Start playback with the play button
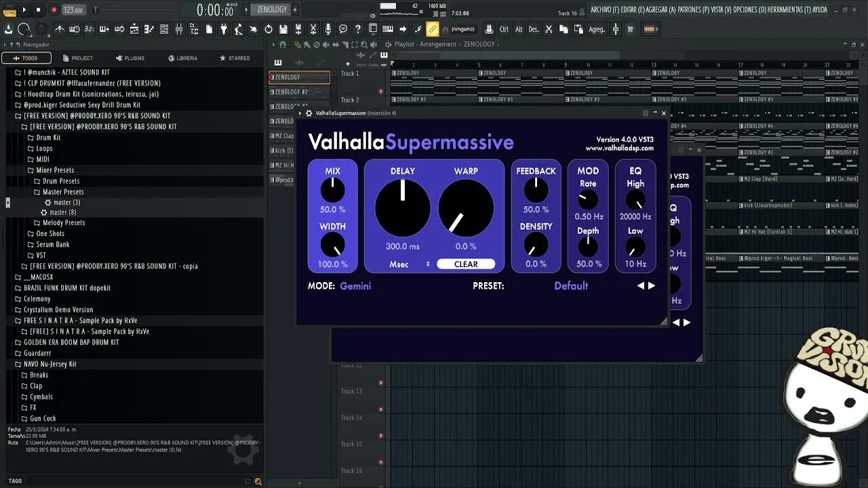Viewport: 868px width, 488px height. [x=24, y=9]
